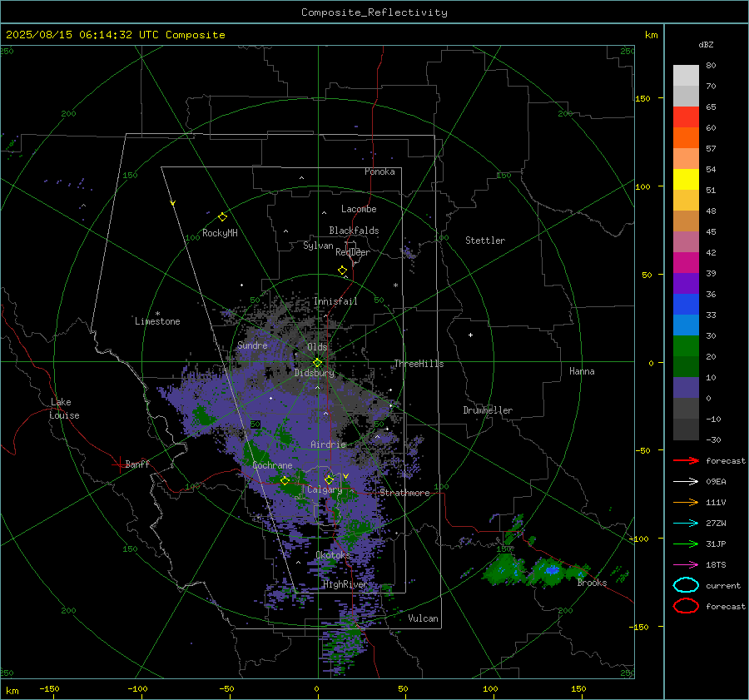Click the Cochrane town label

pos(272,465)
